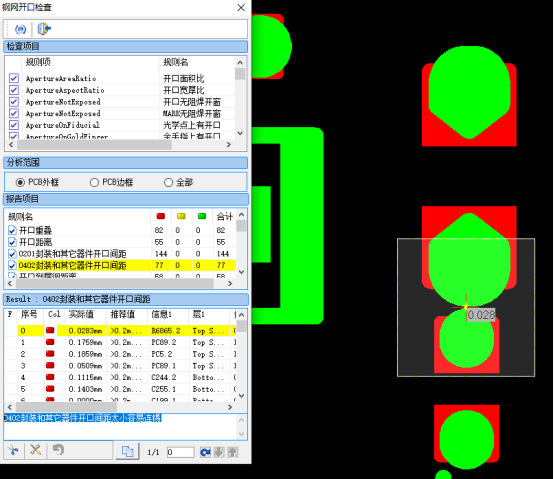Select result row with 0.1759mm value

point(120,342)
